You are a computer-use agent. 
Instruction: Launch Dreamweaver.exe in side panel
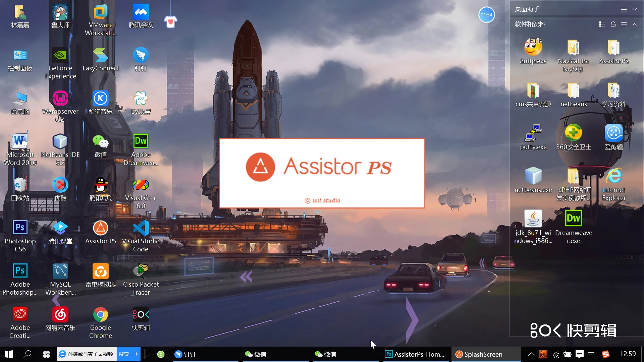tap(574, 227)
